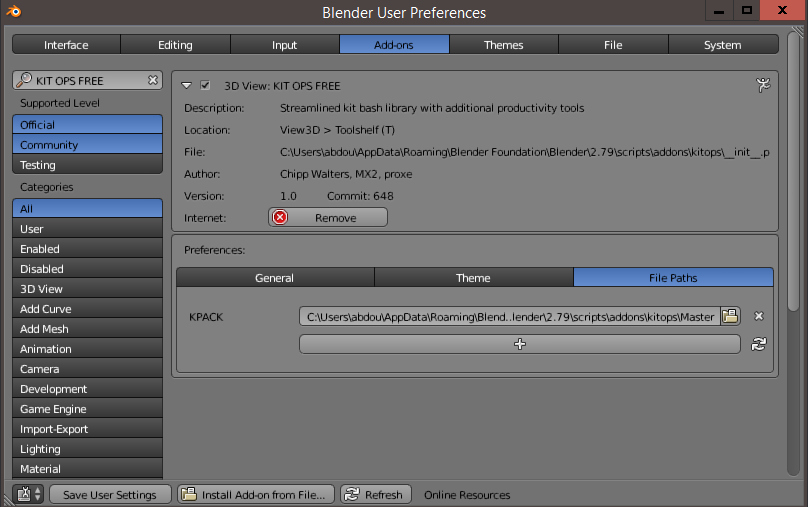Click Install Add-on from File
The image size is (808, 507).
click(x=256, y=495)
